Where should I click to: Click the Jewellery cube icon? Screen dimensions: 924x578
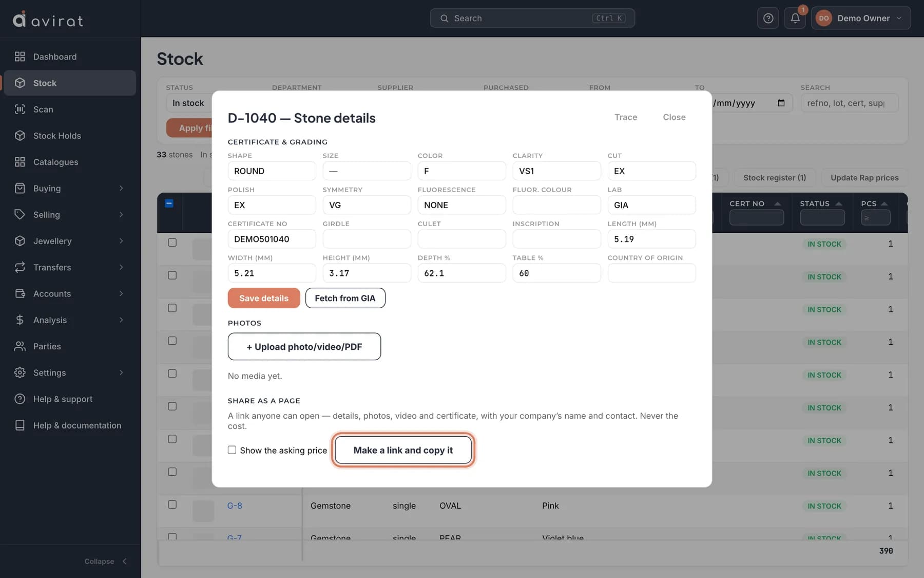(20, 241)
